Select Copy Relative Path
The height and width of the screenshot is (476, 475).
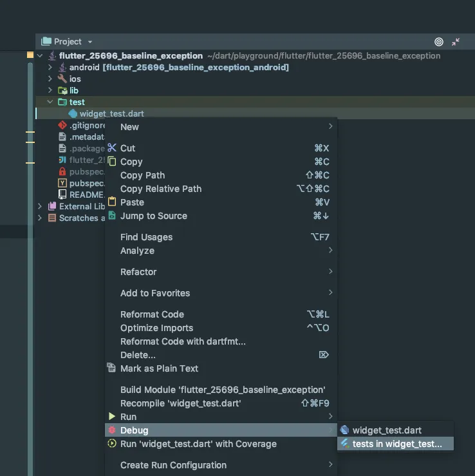coord(221,189)
